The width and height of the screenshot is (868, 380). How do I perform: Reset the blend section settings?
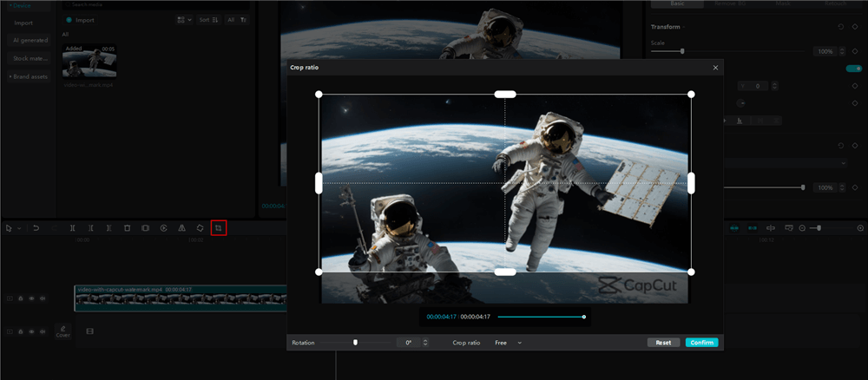[x=841, y=146]
